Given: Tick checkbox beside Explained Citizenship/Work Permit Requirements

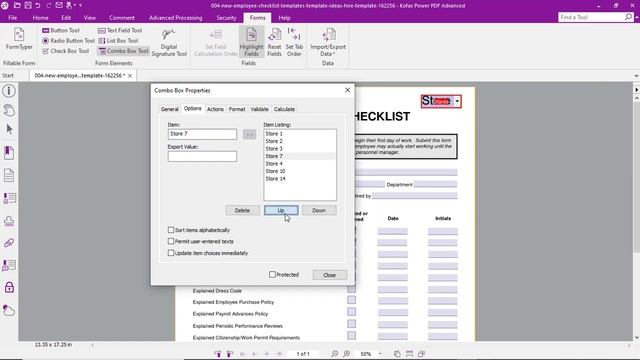Looking at the screenshot, I should pyautogui.click(x=351, y=336).
